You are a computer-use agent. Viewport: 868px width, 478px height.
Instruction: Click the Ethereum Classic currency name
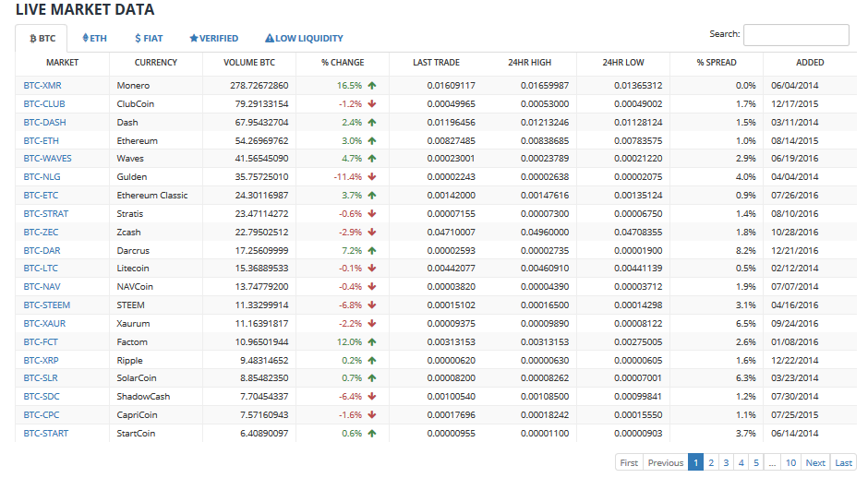(152, 196)
